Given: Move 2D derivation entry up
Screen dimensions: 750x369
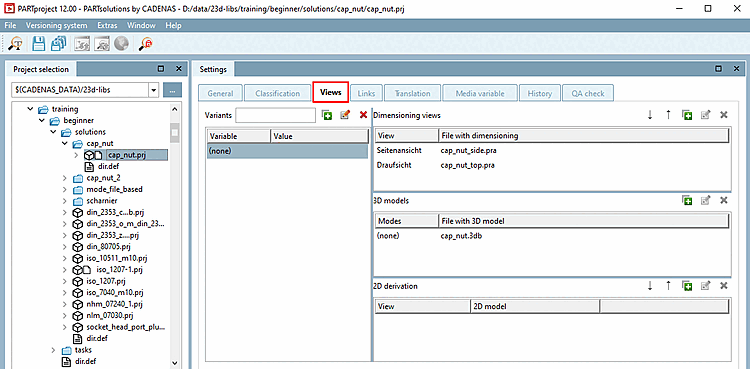Looking at the screenshot, I should pyautogui.click(x=668, y=286).
